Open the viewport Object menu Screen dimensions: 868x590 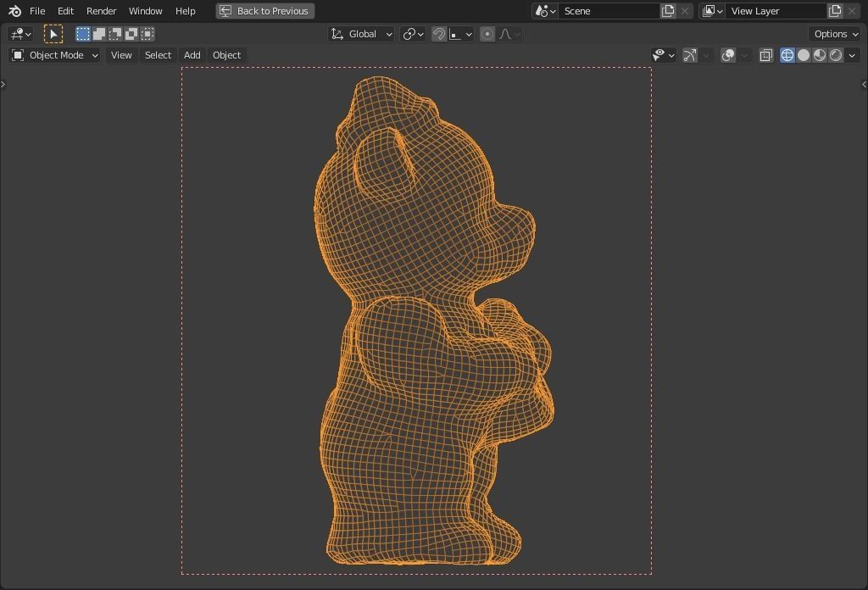(227, 55)
